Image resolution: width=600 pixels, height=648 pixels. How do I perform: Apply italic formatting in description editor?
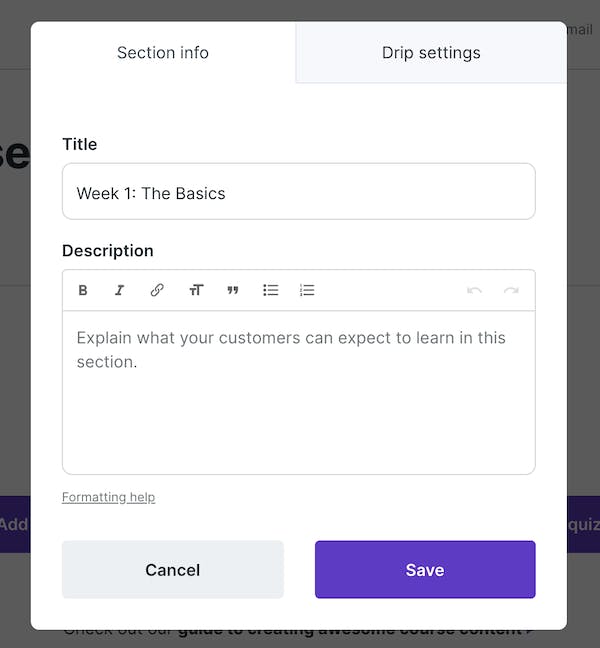pyautogui.click(x=119, y=290)
